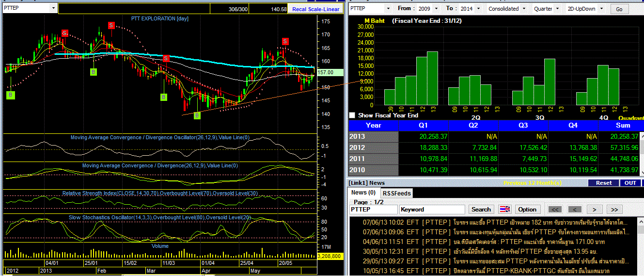Screen dimensions: 644x276
Task: Jump to last news page (>>)
Action: 614,210
